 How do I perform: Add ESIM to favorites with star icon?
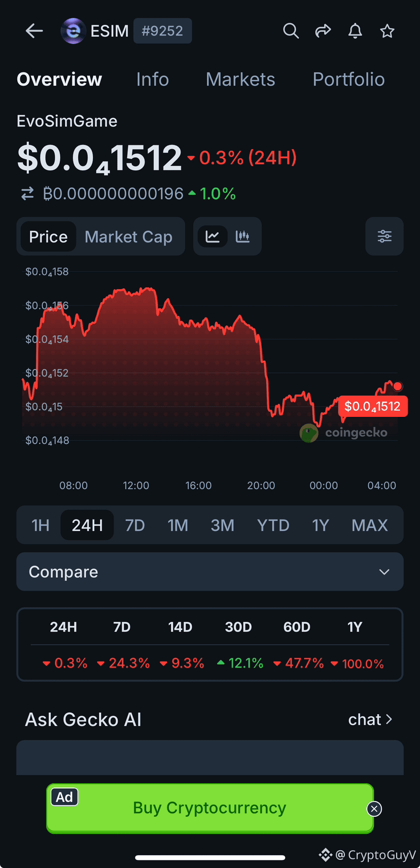click(x=388, y=31)
